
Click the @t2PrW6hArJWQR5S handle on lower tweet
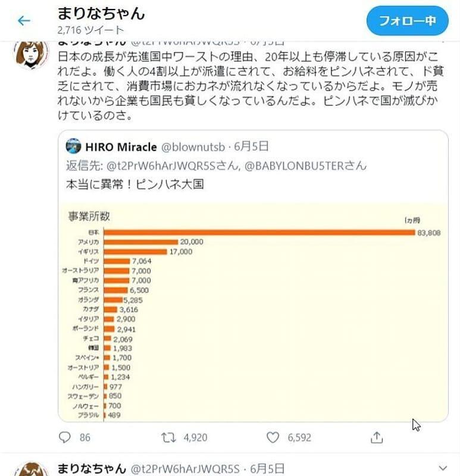pos(184,469)
